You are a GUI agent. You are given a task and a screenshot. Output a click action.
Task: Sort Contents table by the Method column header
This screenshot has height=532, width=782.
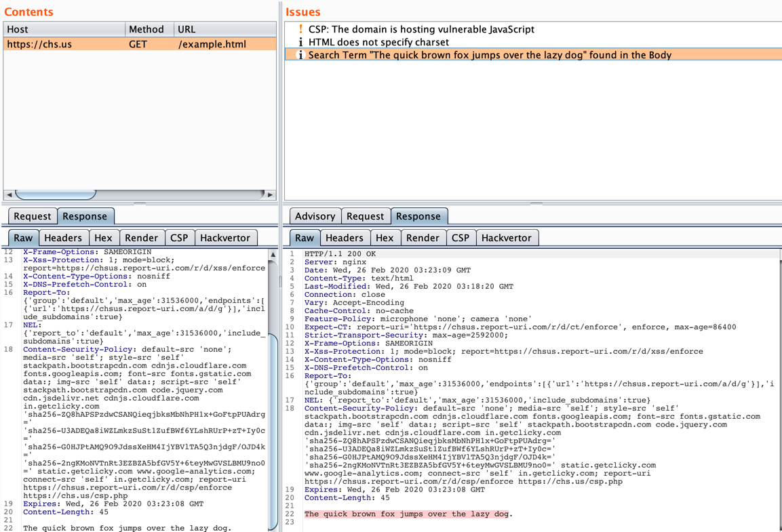[146, 29]
